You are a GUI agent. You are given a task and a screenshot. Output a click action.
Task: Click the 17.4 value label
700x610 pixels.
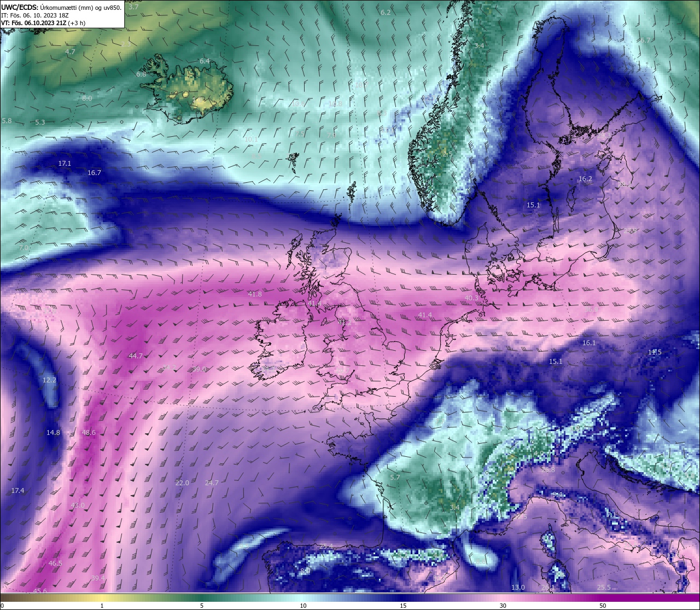pos(17,490)
